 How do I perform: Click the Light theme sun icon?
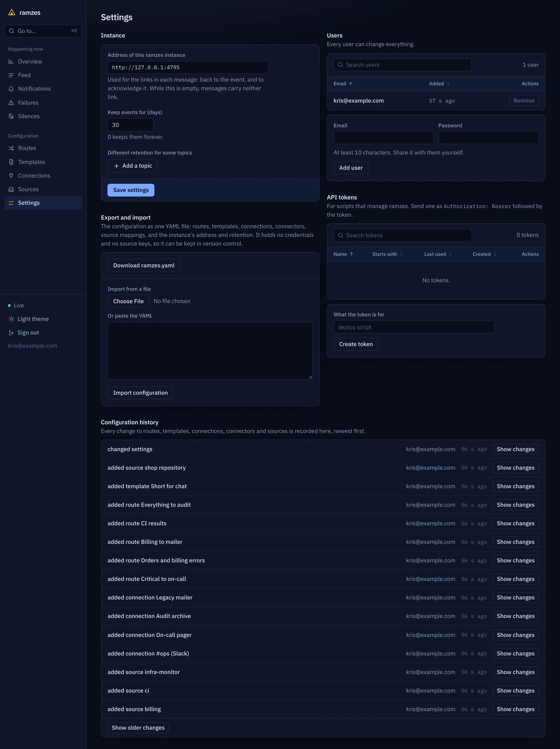11,319
